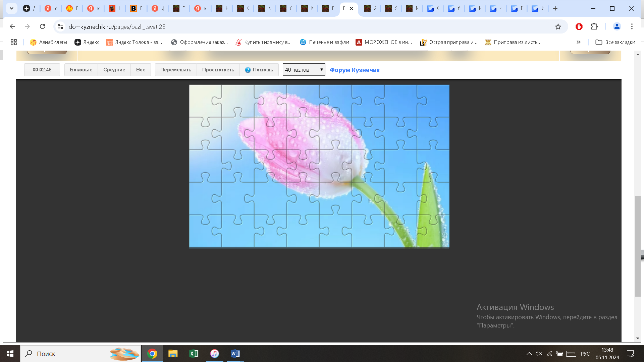
Task: Switch to the black star icon tab
Action: tap(26, 8)
